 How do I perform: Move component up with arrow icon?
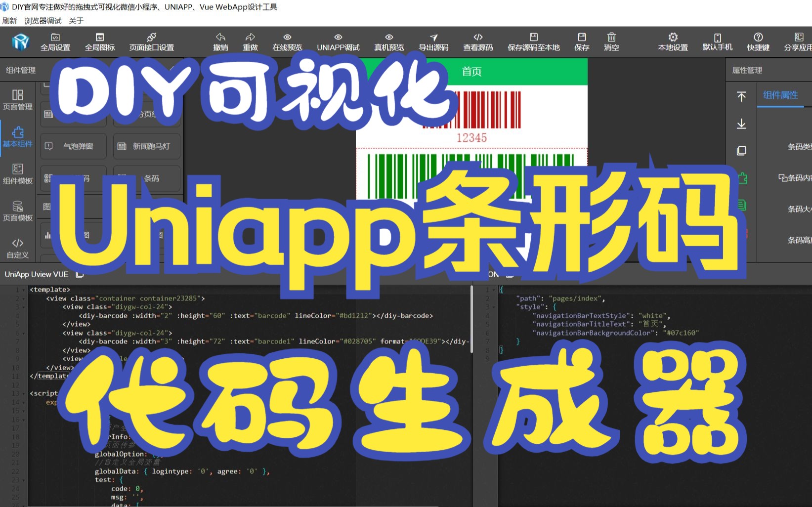point(741,96)
